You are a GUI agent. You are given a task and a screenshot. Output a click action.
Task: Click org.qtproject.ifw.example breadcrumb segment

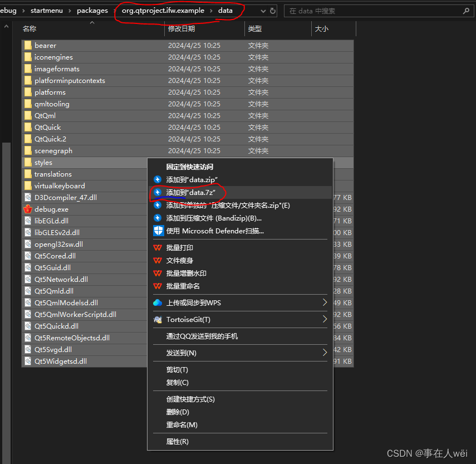coord(163,11)
